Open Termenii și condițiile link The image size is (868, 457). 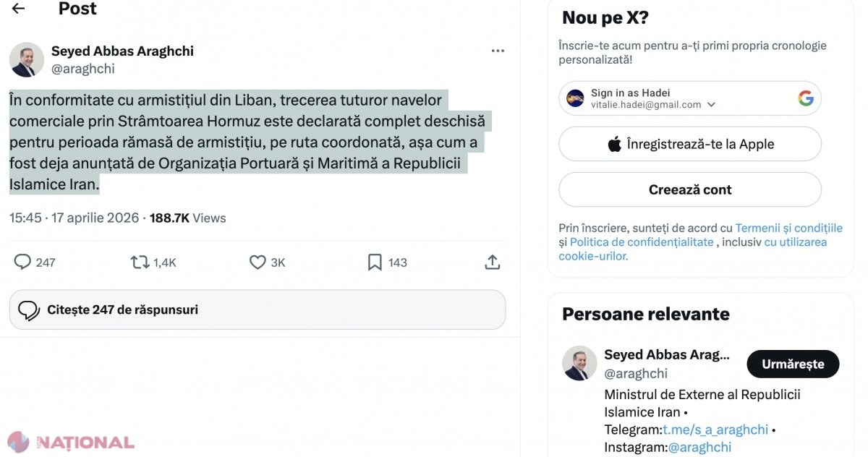(789, 228)
